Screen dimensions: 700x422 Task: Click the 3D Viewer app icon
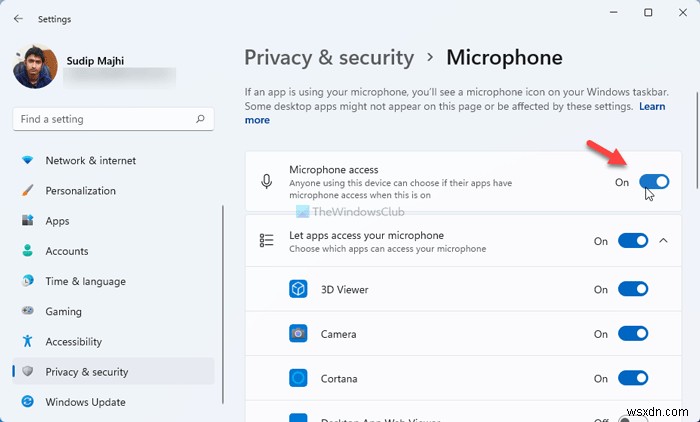(298, 289)
